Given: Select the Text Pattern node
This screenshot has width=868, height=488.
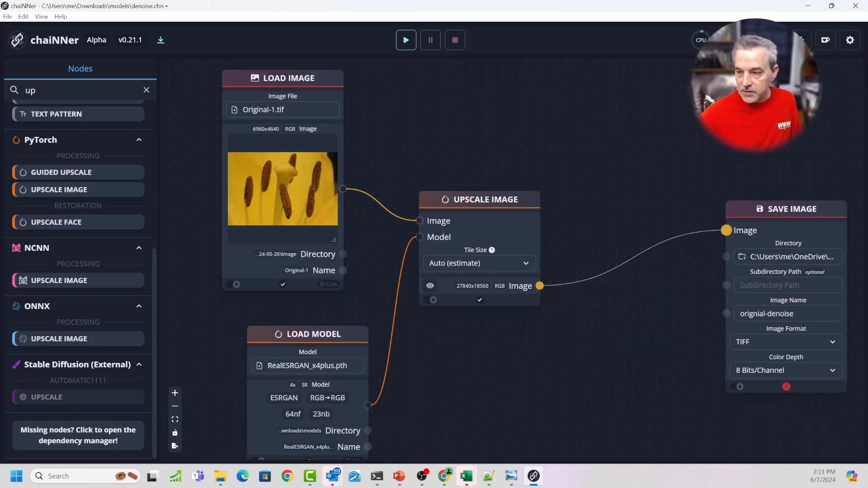Looking at the screenshot, I should point(78,114).
